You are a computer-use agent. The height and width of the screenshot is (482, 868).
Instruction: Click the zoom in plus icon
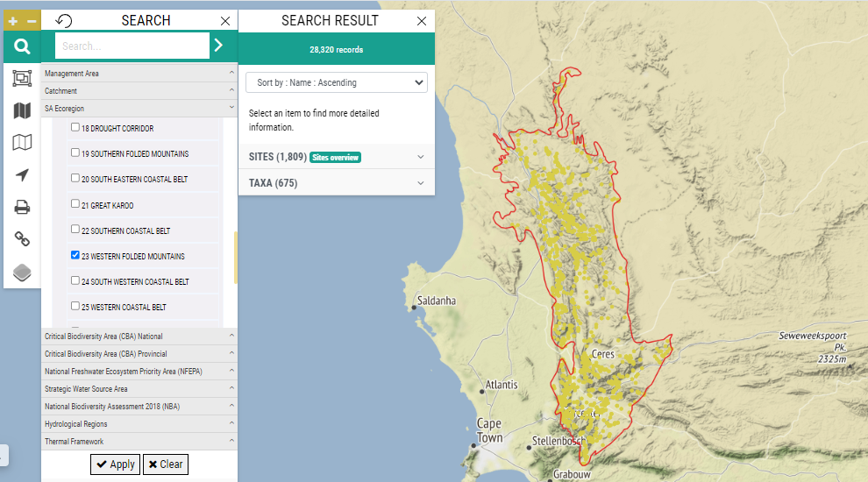click(x=13, y=22)
